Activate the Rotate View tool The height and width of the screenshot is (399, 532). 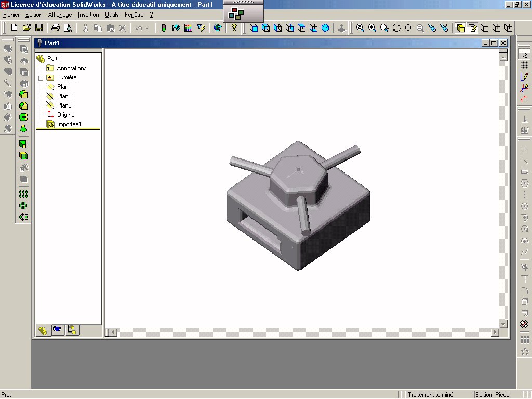coord(396,28)
